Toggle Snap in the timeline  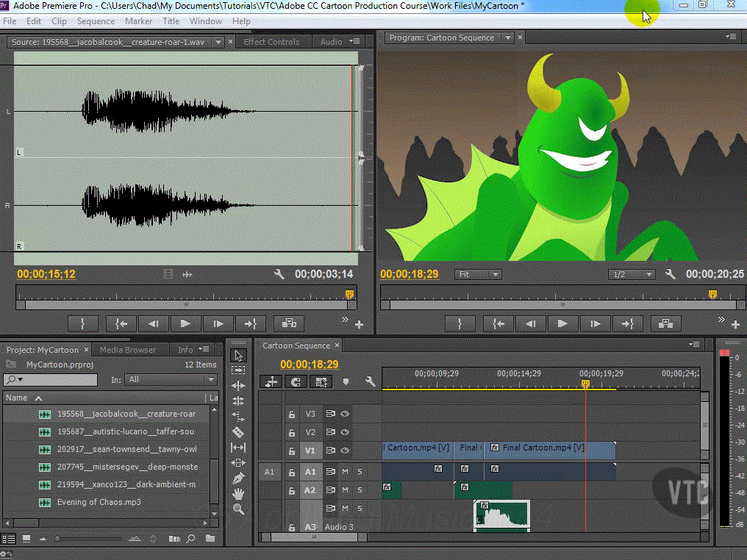[x=296, y=382]
